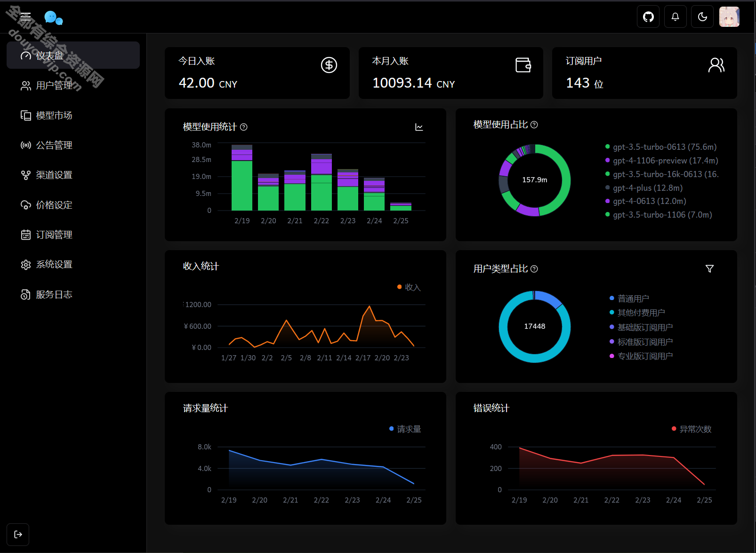Image resolution: width=756 pixels, height=553 pixels.
Task: Toggle 基础版订阅用户 legend item
Action: point(641,327)
